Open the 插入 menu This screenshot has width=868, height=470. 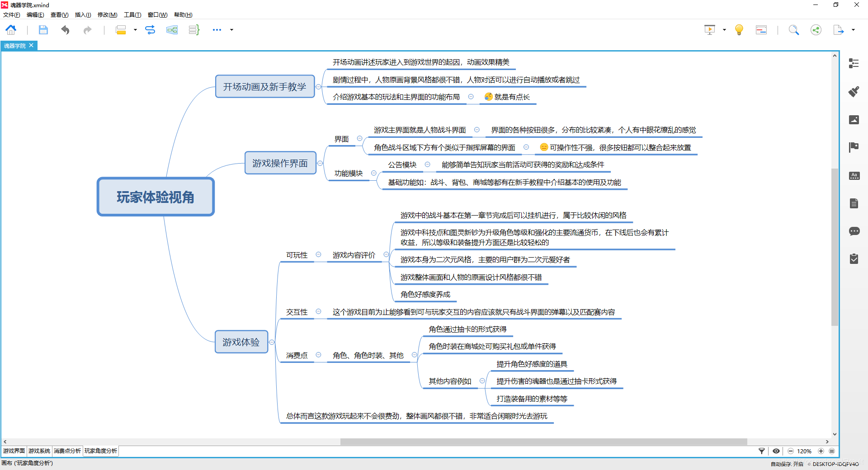[x=83, y=15]
